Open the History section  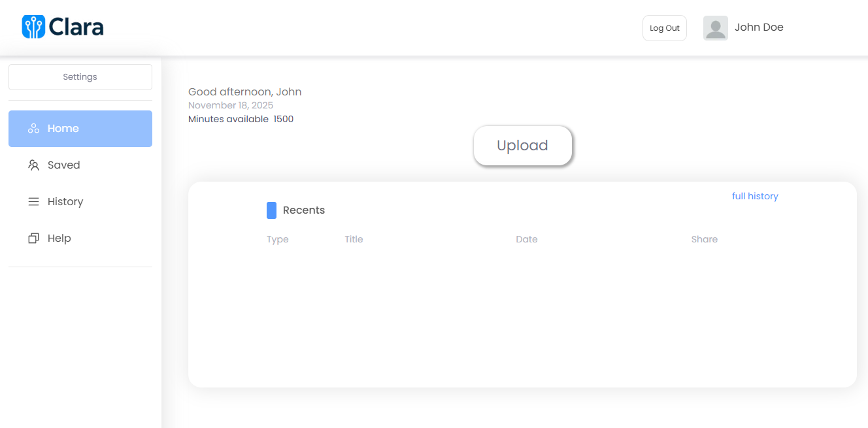[65, 201]
